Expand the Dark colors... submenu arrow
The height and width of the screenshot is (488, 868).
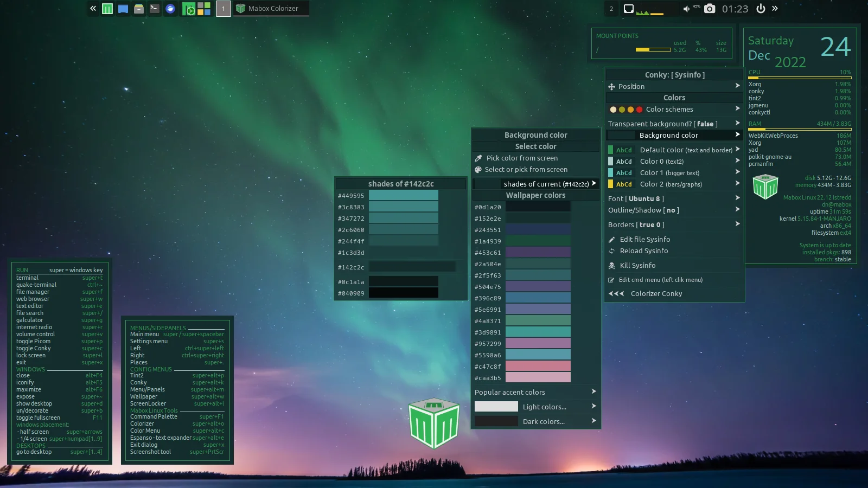(x=594, y=421)
